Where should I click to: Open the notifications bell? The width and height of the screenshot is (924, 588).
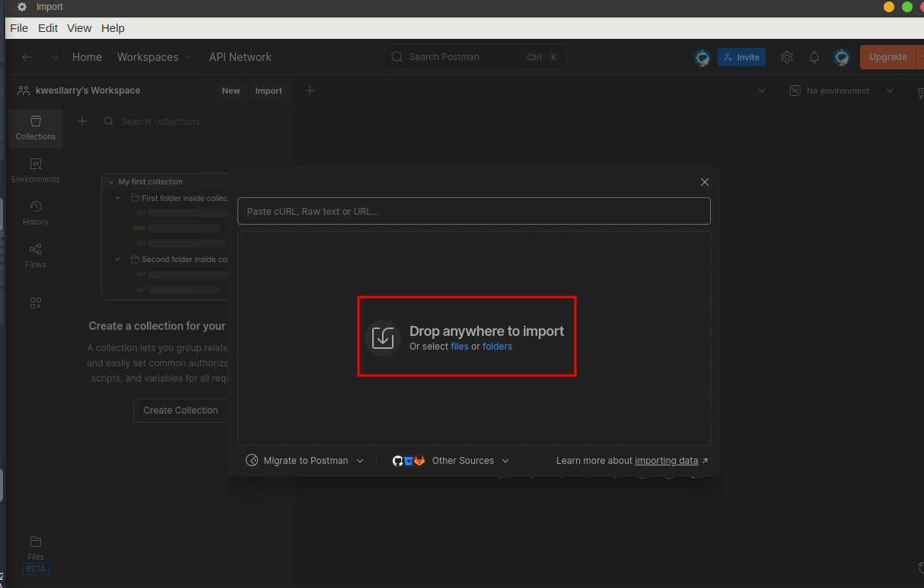point(814,56)
